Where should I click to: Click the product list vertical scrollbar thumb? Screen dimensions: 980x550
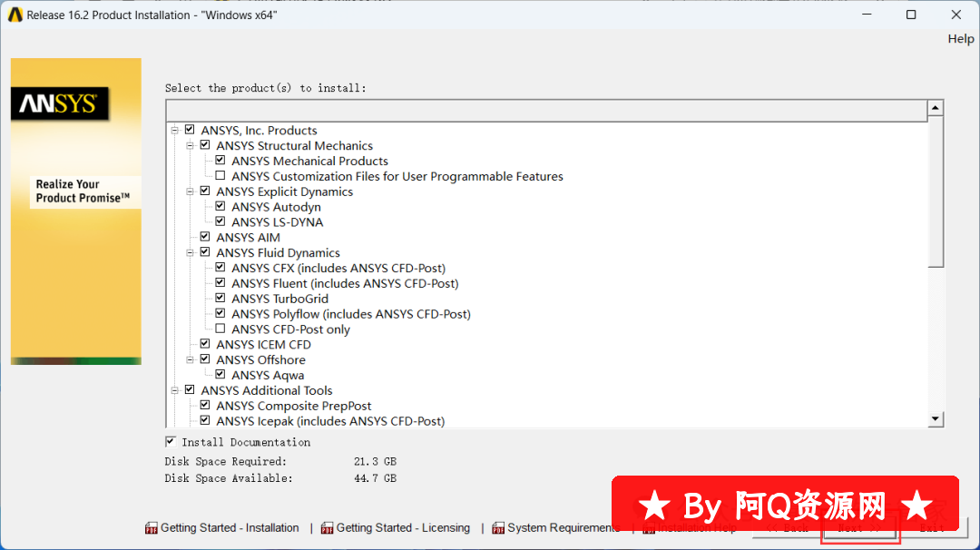[x=935, y=192]
